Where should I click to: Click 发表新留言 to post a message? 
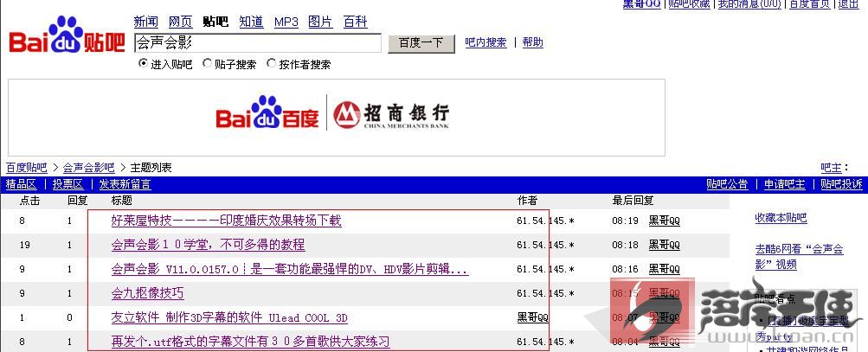125,184
